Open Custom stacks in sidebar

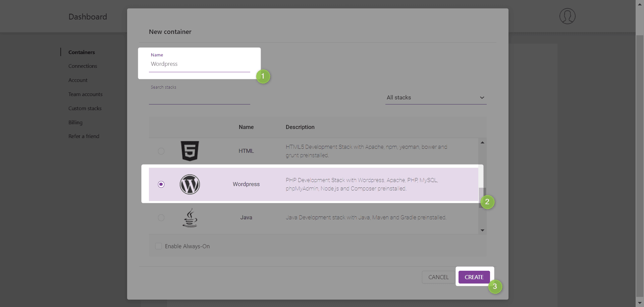(85, 108)
